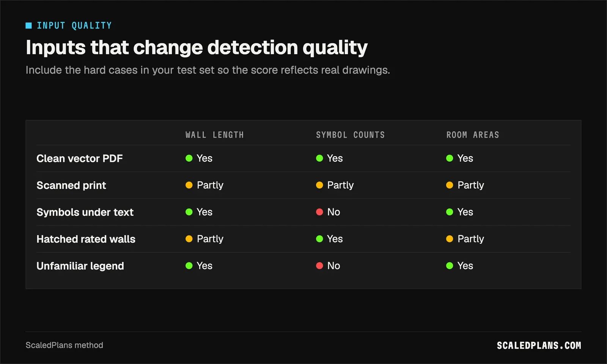
Task: Click green dot for Unfamiliar legend room areas
Action: [450, 266]
